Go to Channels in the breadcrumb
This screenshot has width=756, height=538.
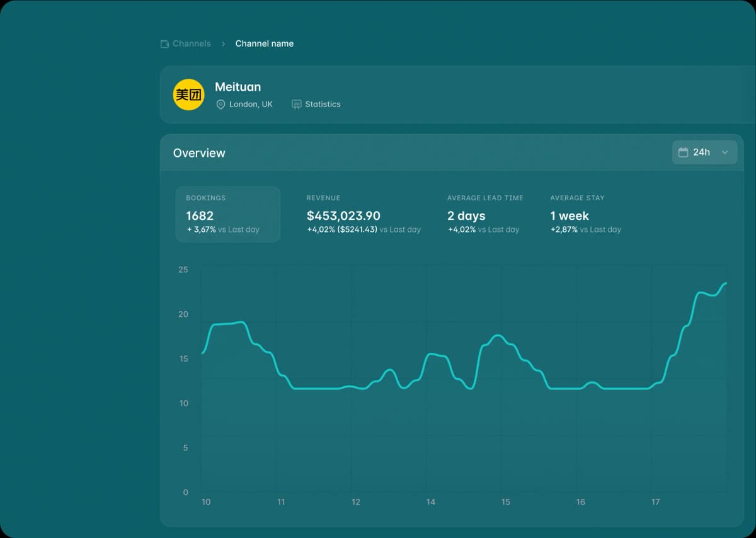[192, 44]
